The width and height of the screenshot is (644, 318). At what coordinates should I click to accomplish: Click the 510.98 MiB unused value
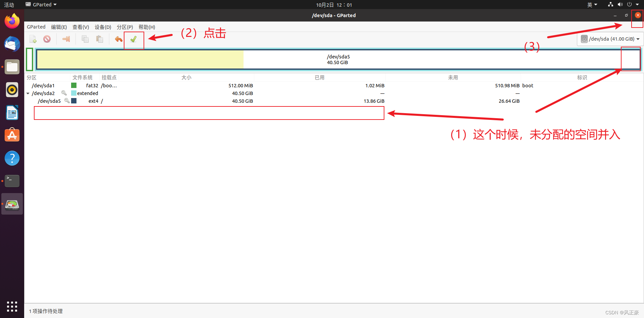pyautogui.click(x=507, y=86)
